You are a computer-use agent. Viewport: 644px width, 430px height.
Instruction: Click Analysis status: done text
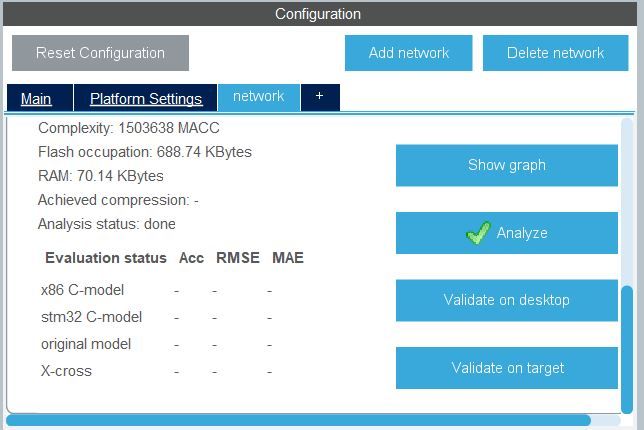(x=107, y=224)
